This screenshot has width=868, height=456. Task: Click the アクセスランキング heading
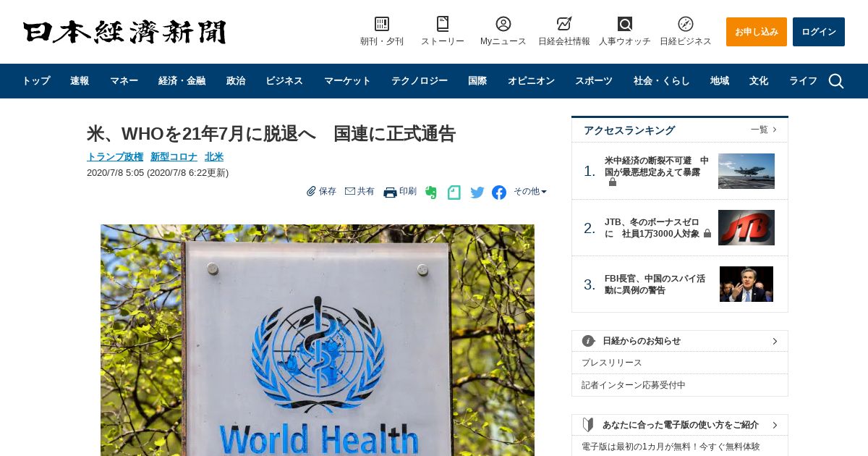pyautogui.click(x=629, y=130)
